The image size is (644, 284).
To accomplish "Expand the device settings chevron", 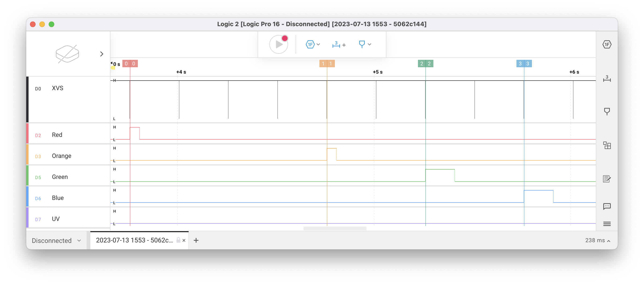I will pyautogui.click(x=102, y=54).
